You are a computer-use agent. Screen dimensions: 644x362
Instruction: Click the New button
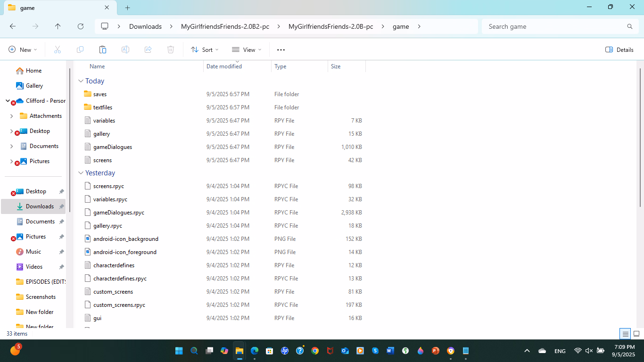pos(23,49)
